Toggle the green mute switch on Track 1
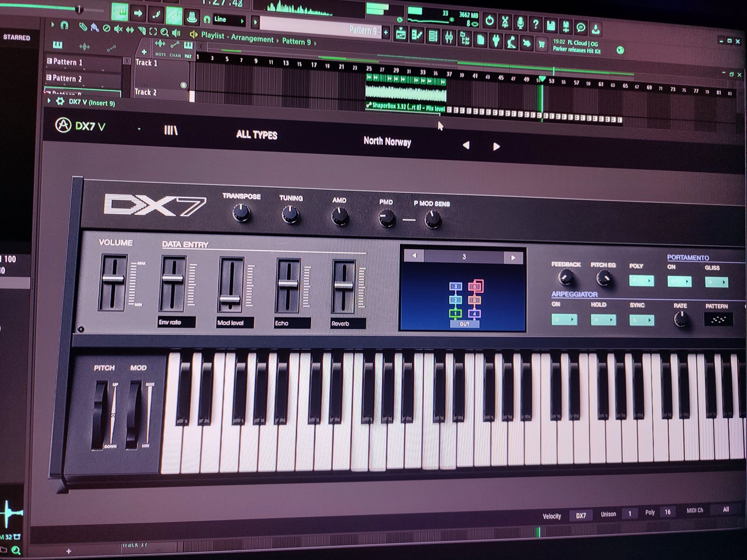 click(x=183, y=85)
